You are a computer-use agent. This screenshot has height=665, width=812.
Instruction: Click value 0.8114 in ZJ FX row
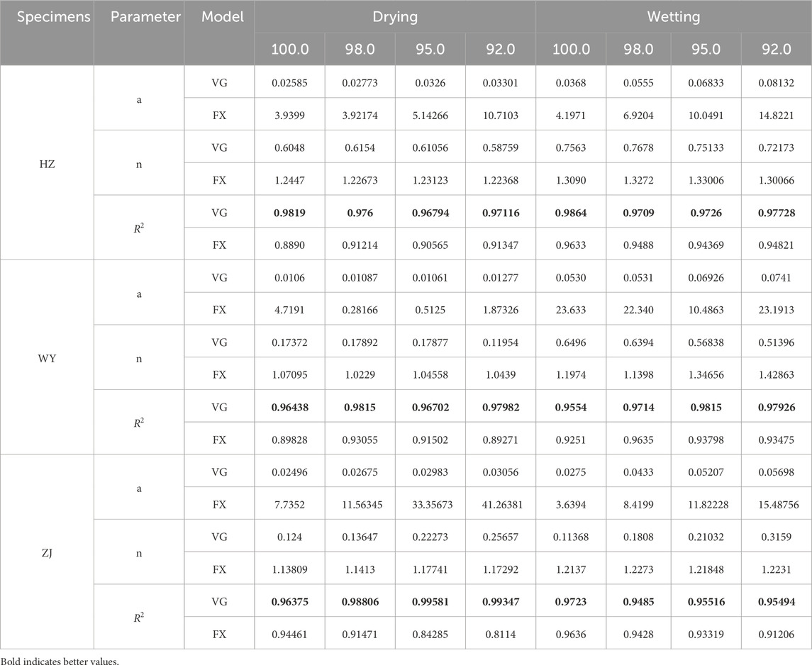[x=499, y=633]
